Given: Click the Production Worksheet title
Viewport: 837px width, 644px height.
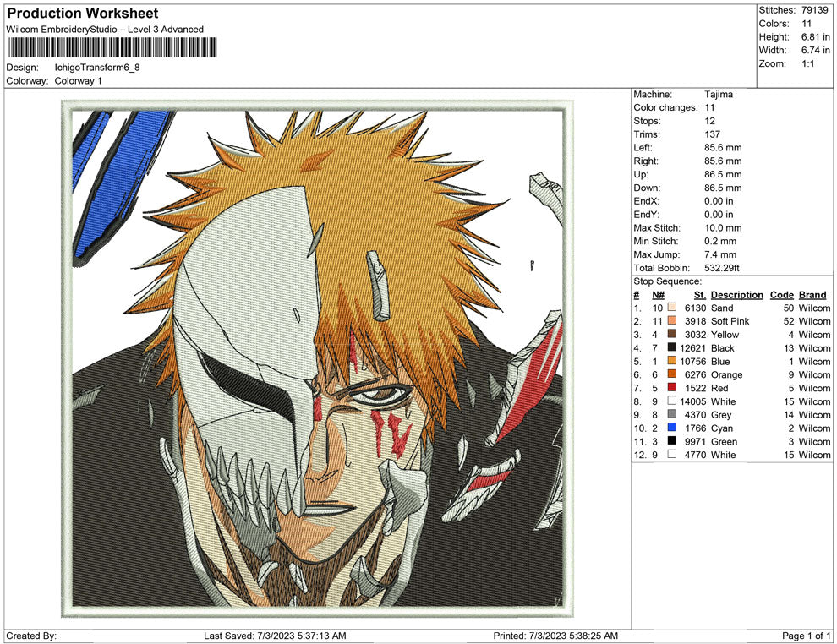Looking at the screenshot, I should pyautogui.click(x=83, y=14).
